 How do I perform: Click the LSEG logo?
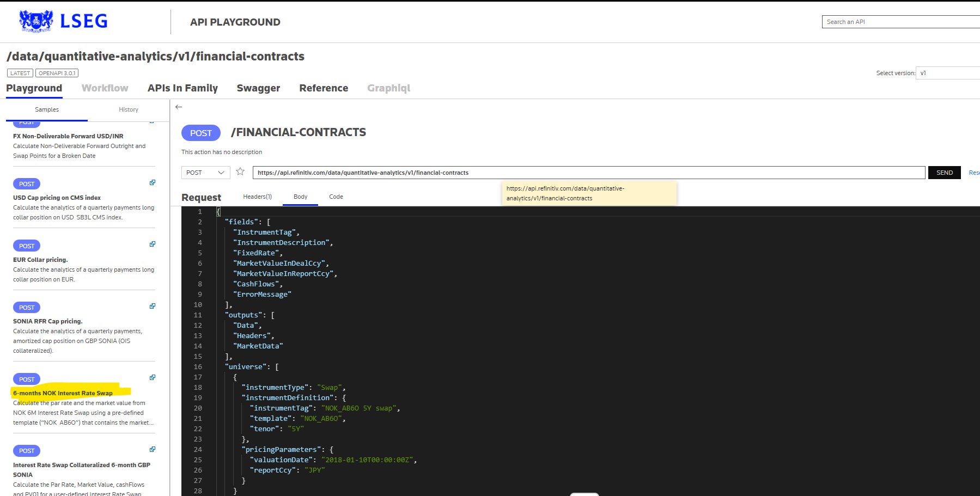coord(63,21)
